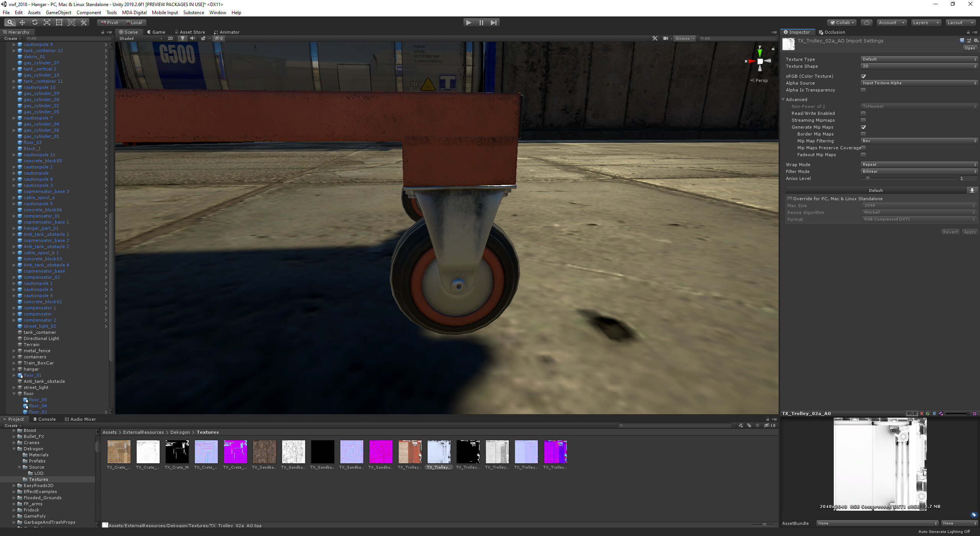Viewport: 980px width, 536px height.
Task: Disable Generate Mip Maps
Action: tap(864, 127)
